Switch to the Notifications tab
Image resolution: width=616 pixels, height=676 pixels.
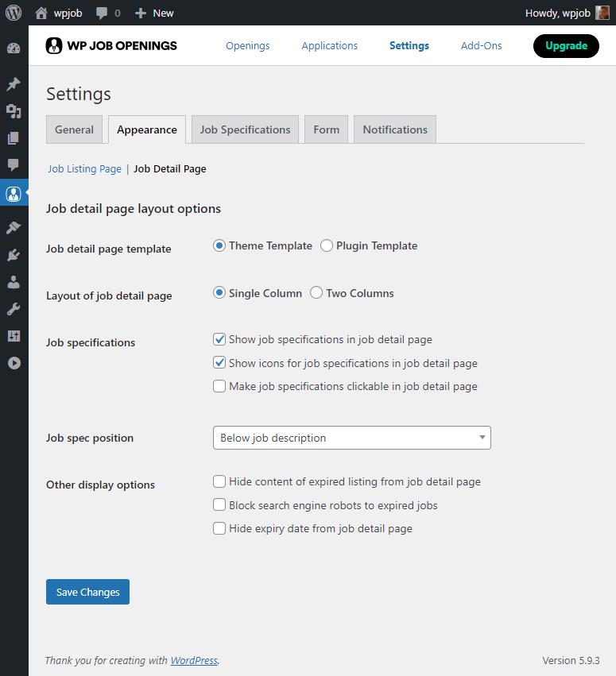pos(395,129)
